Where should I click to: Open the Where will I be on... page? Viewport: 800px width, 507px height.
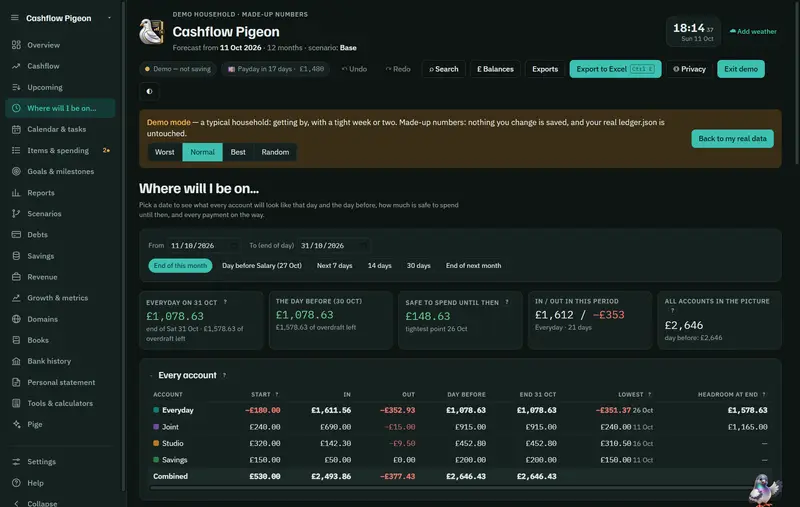(60, 108)
